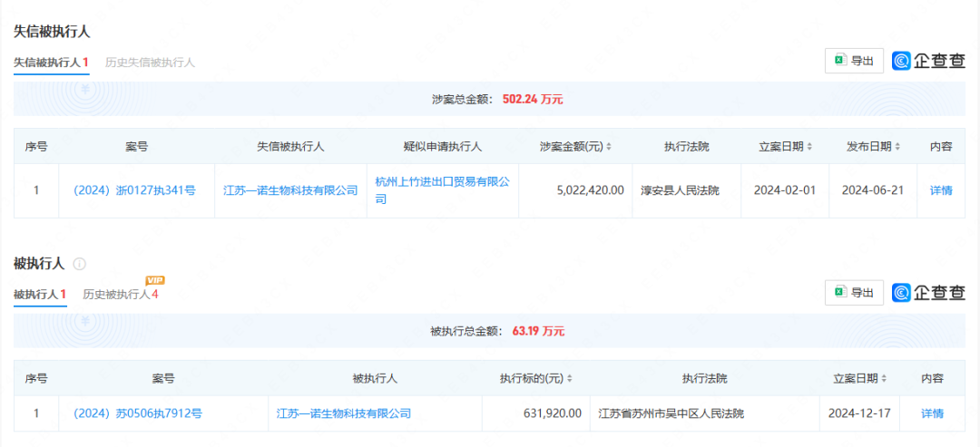The height and width of the screenshot is (447, 980).
Task: Click the date 2024-06-21
Action: [873, 190]
